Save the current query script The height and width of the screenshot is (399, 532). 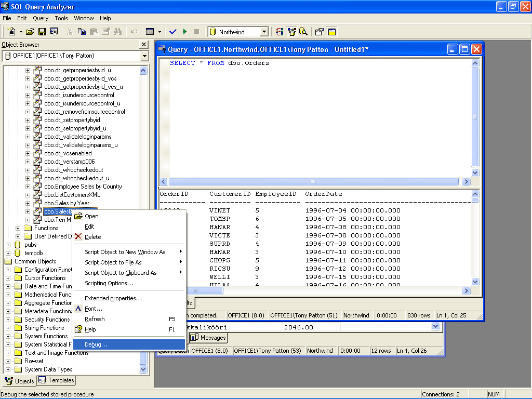point(42,31)
